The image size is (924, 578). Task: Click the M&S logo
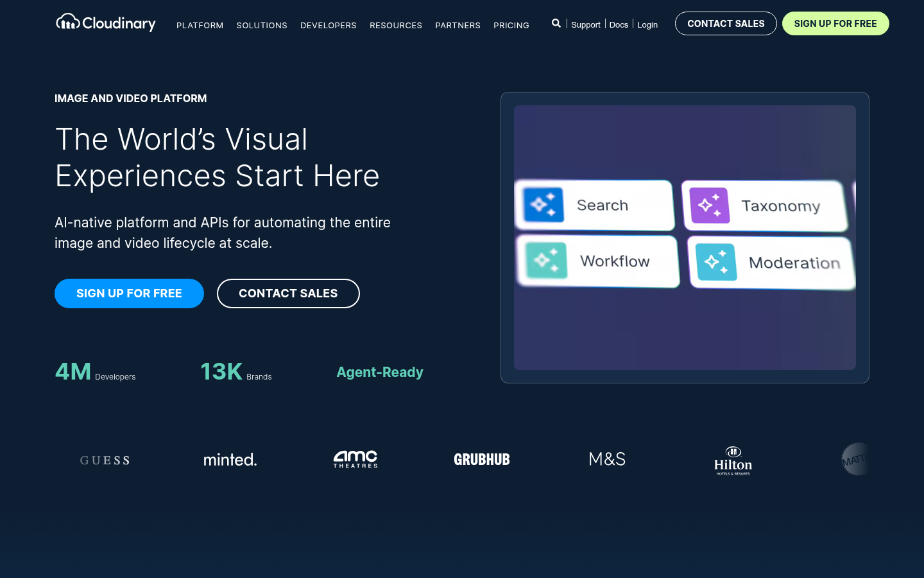pos(607,459)
